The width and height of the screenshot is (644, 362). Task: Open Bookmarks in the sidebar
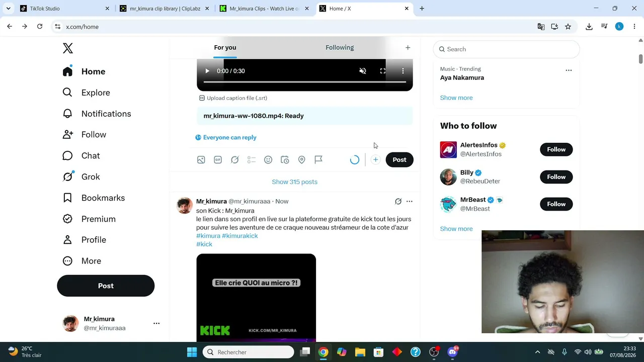[x=94, y=198]
